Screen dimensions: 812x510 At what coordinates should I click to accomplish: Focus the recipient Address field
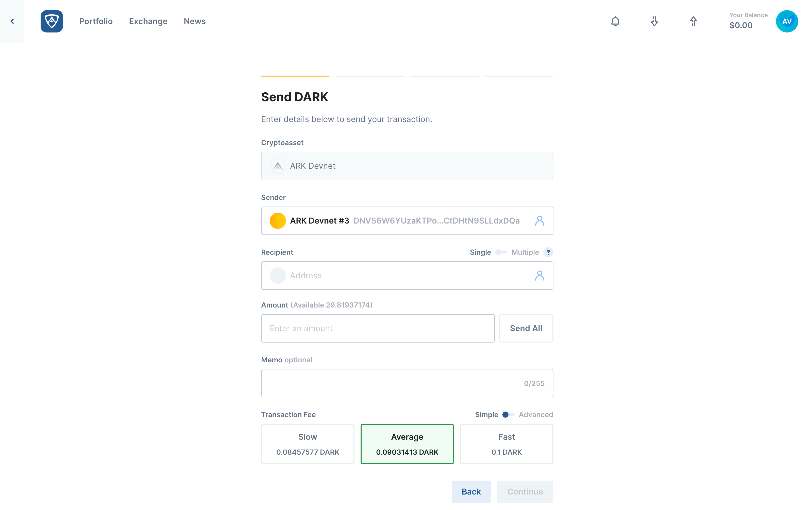(407, 275)
